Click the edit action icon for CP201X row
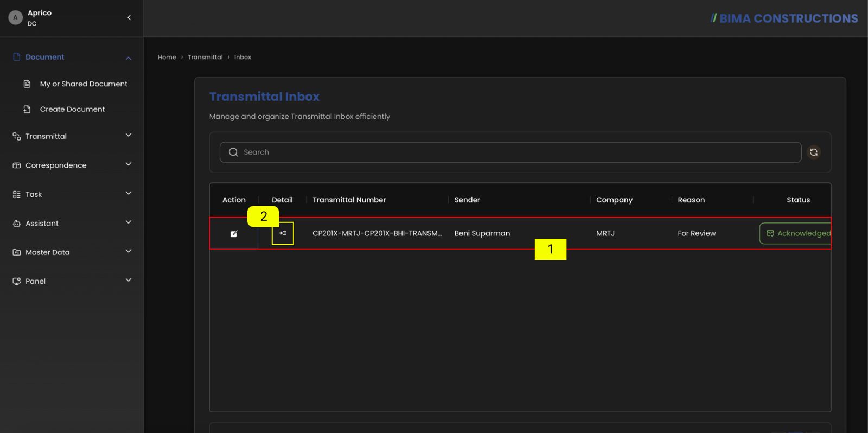The width and height of the screenshot is (868, 433). 234,234
